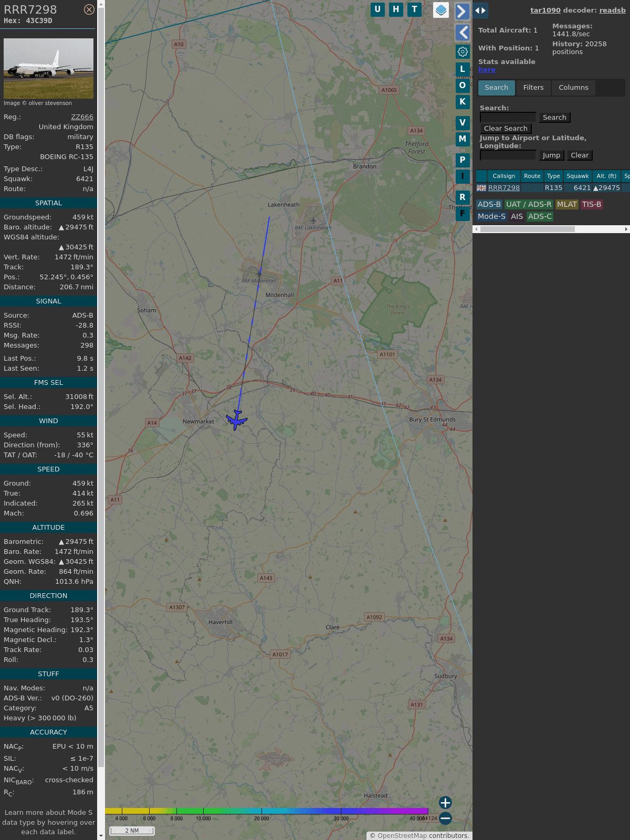Toggle the P map button
The height and width of the screenshot is (840, 630).
[463, 160]
